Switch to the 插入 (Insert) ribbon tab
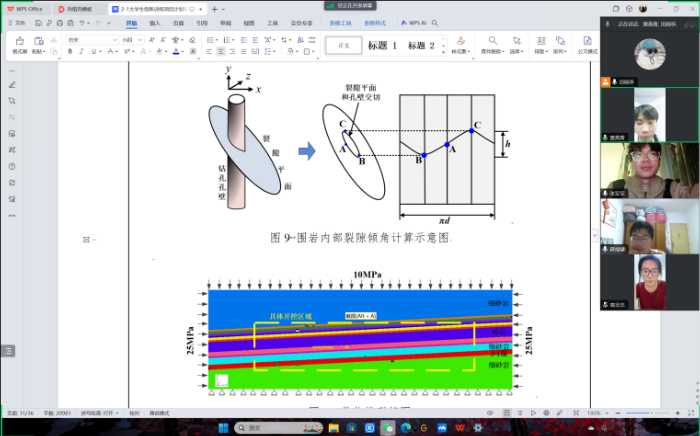 [x=155, y=21]
